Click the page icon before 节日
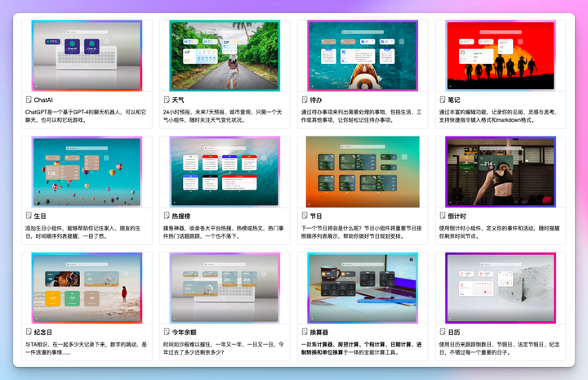The image size is (588, 380). [x=305, y=216]
